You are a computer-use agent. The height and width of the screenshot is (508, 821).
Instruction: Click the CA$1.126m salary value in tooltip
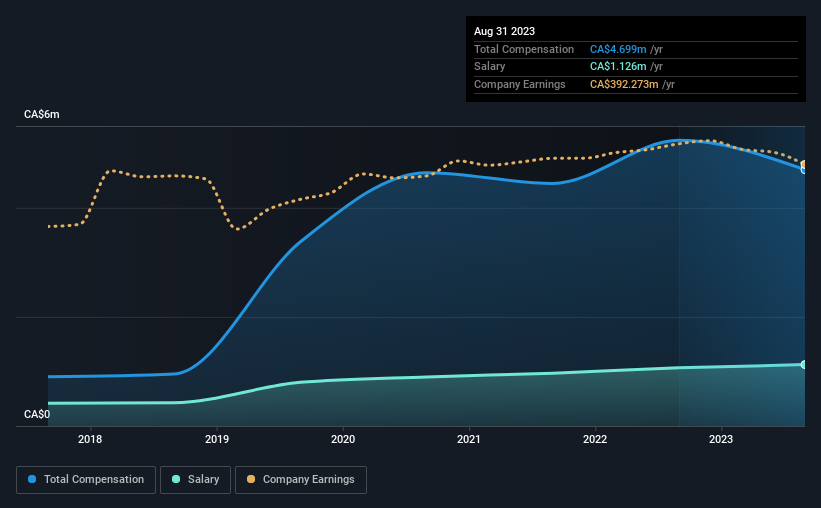(x=618, y=67)
